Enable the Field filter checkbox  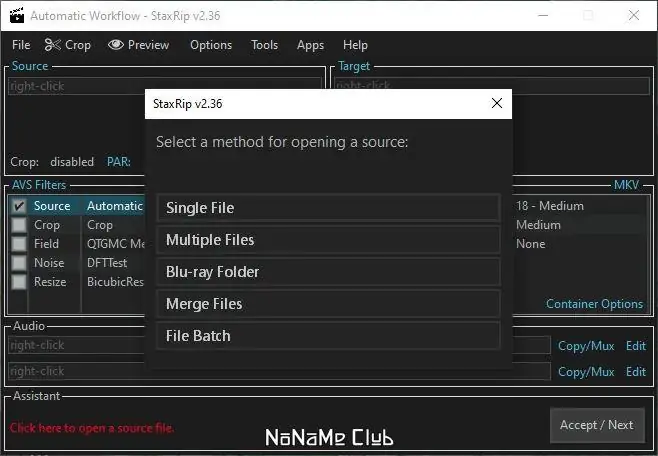[x=19, y=244]
